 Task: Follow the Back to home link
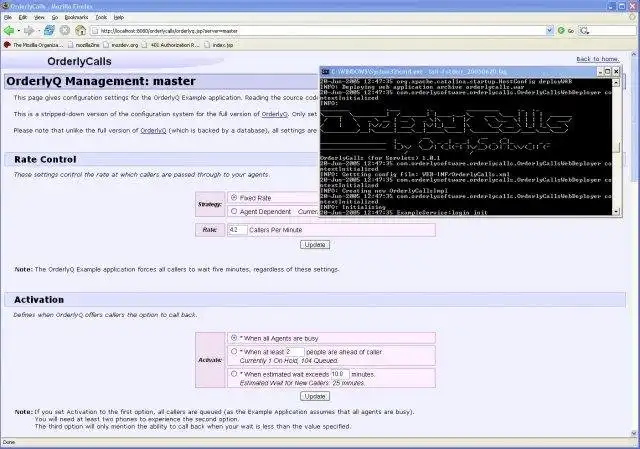point(598,59)
